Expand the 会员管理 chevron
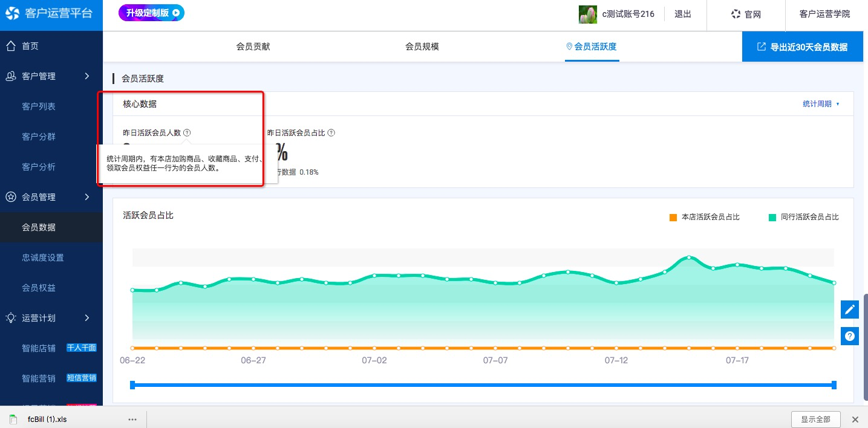Viewport: 868px width, 428px height. (87, 197)
